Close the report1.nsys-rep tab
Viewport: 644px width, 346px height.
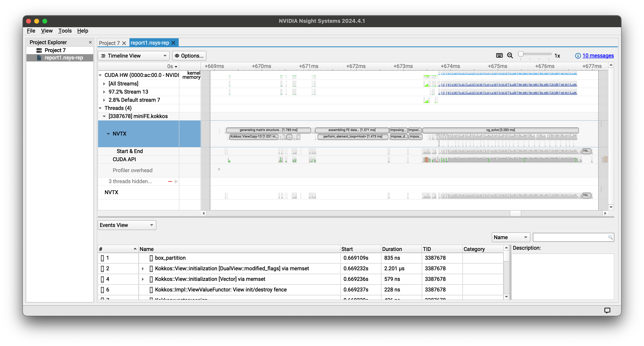point(173,43)
